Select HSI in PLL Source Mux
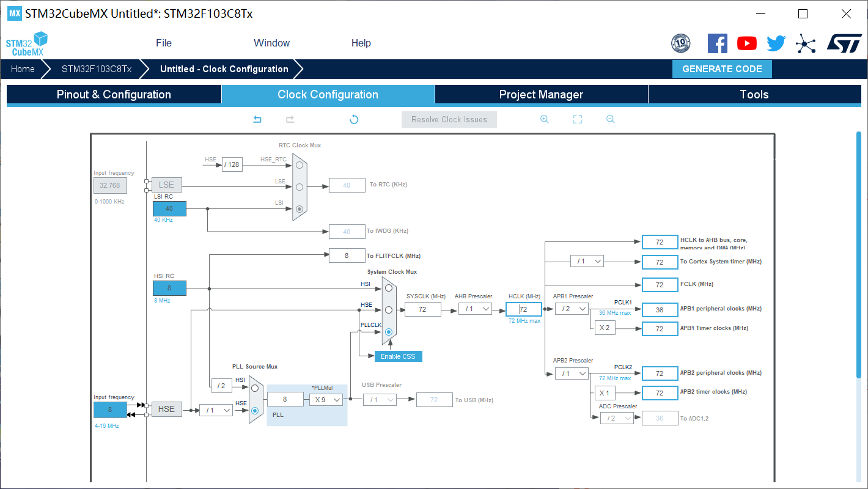Image resolution: width=868 pixels, height=489 pixels. click(255, 388)
